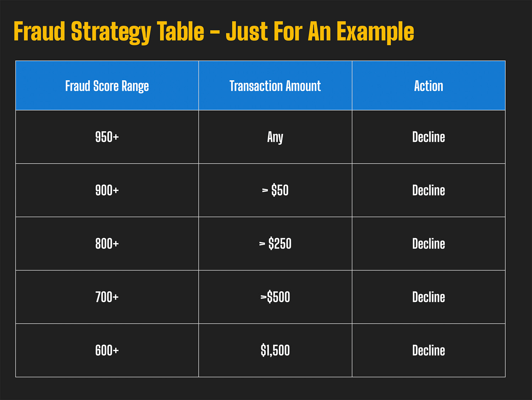This screenshot has height=400, width=532.
Task: Click the word "Example" in the slide title
Action: click(375, 32)
